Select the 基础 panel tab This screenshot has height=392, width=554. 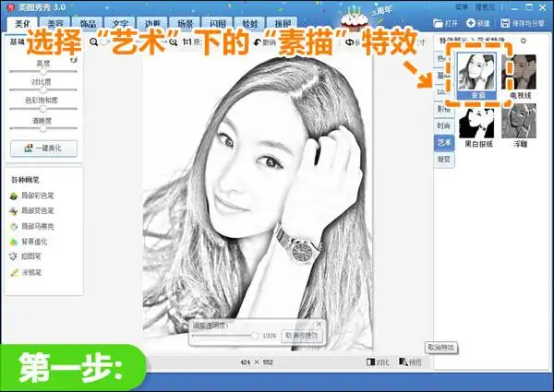click(x=17, y=42)
